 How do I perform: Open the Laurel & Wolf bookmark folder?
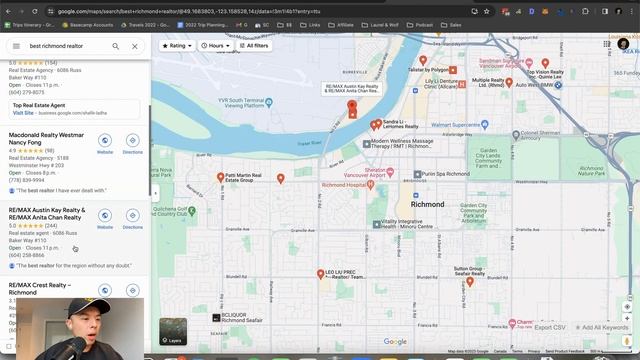pos(380,25)
